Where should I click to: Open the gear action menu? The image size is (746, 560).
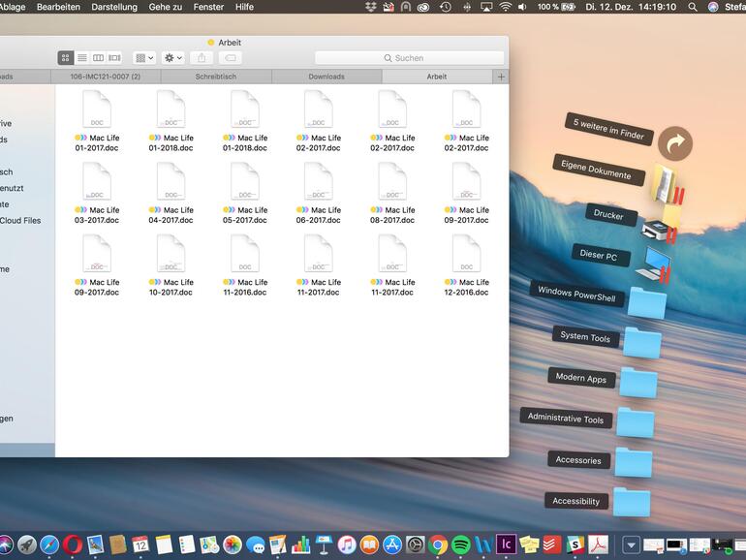pyautogui.click(x=172, y=58)
